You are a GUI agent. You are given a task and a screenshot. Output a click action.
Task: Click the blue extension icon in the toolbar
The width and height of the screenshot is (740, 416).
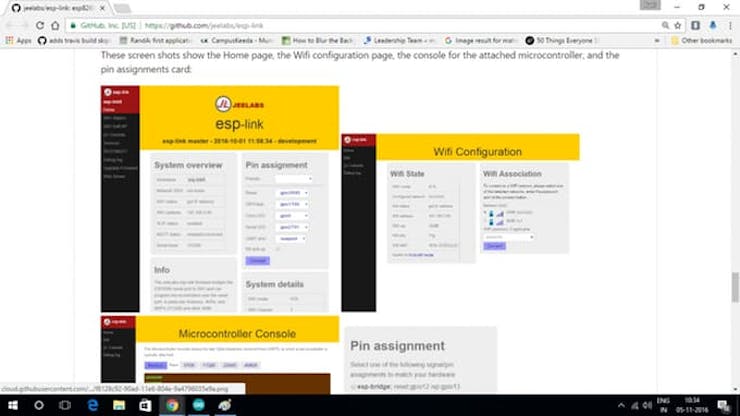pos(713,25)
